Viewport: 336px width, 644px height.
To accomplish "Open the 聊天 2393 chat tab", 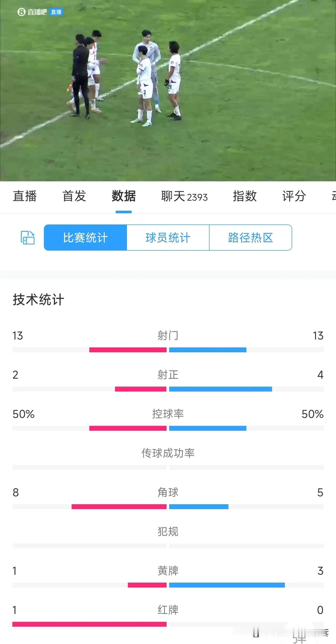I will tap(184, 196).
